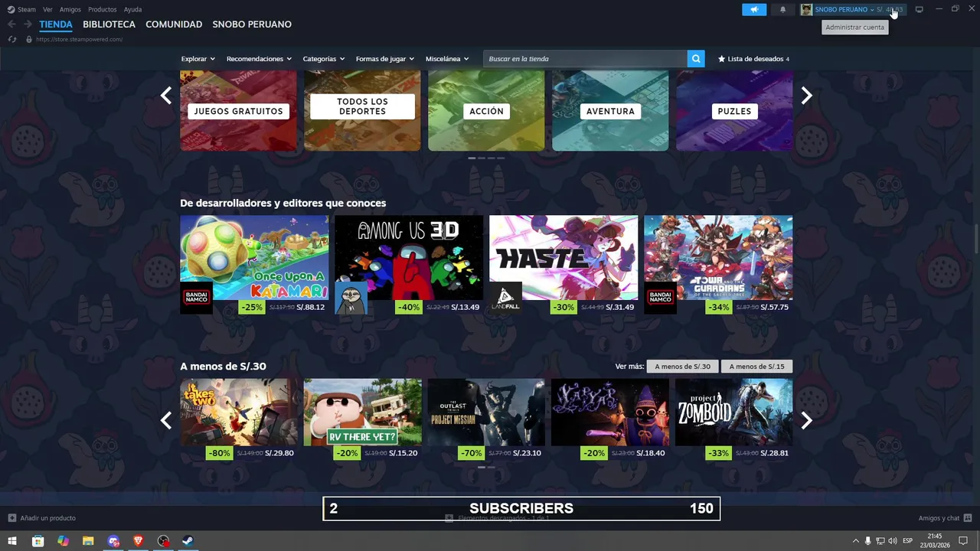Expand the Categorías dropdown
980x551 pixels.
click(x=324, y=59)
